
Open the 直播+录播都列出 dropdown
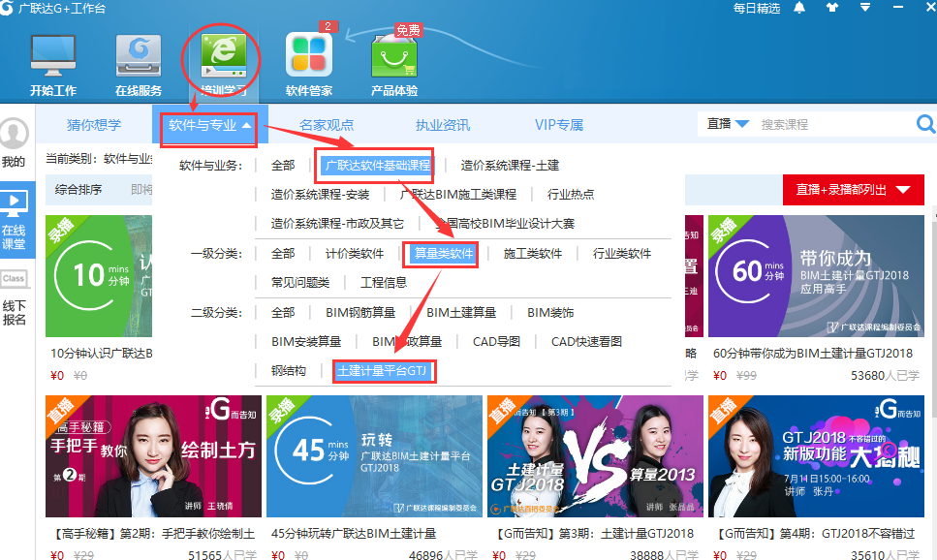coord(854,190)
